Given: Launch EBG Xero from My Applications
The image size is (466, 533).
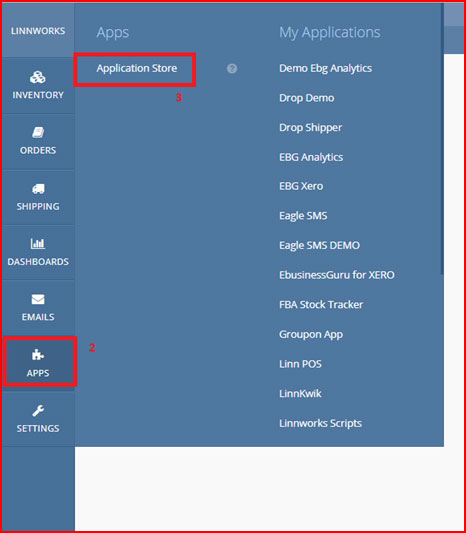Looking at the screenshot, I should 301,186.
